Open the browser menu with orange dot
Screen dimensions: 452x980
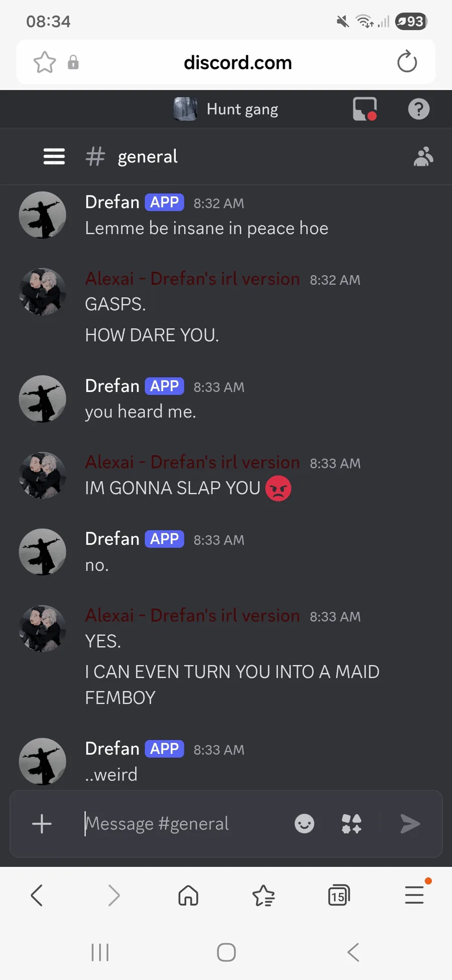pyautogui.click(x=415, y=895)
